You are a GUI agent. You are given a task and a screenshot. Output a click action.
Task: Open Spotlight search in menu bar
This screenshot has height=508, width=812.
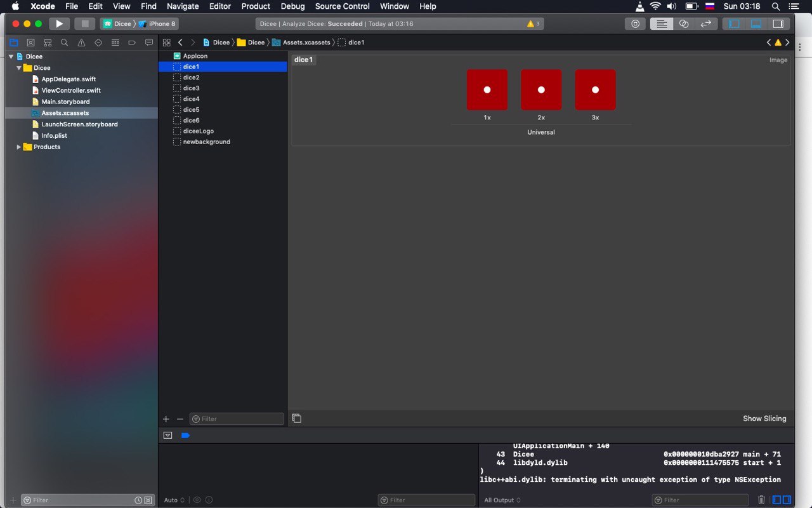[x=775, y=6]
